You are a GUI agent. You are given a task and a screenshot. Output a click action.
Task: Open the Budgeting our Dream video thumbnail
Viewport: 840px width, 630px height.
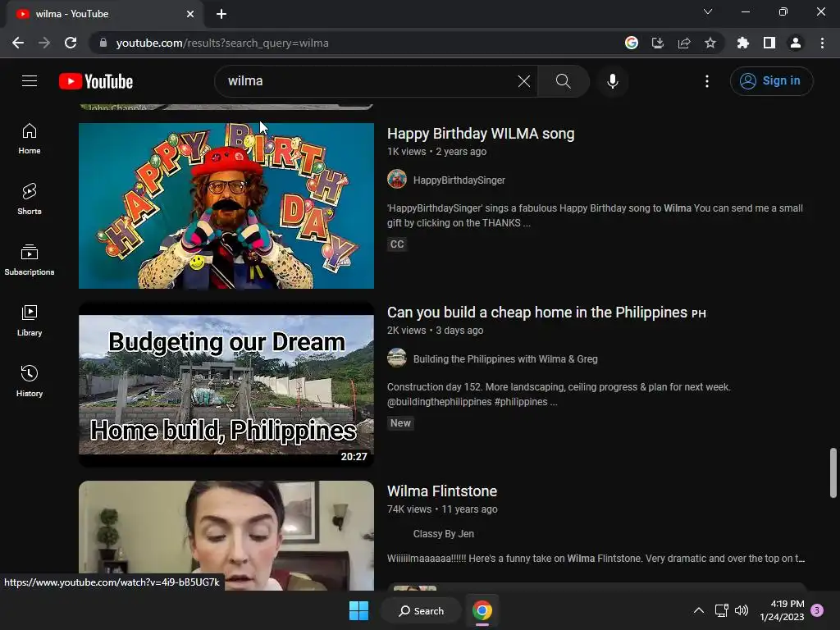(226, 385)
